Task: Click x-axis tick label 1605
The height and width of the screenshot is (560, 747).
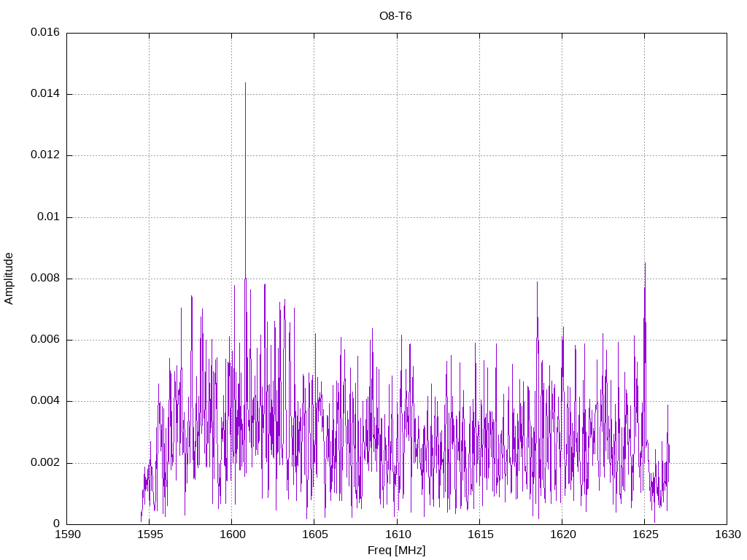Action: pos(315,534)
